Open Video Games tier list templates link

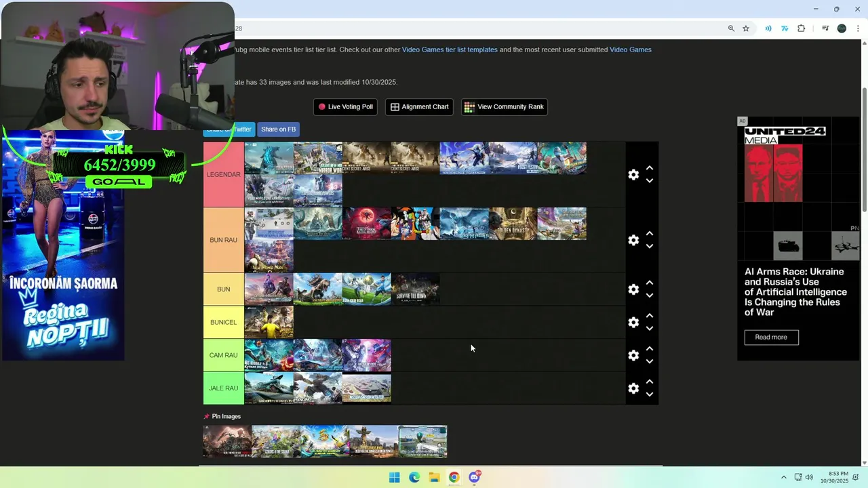(x=450, y=49)
